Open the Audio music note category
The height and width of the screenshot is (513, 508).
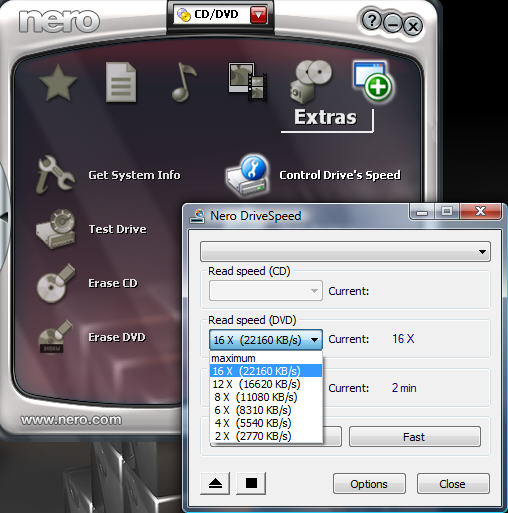184,82
